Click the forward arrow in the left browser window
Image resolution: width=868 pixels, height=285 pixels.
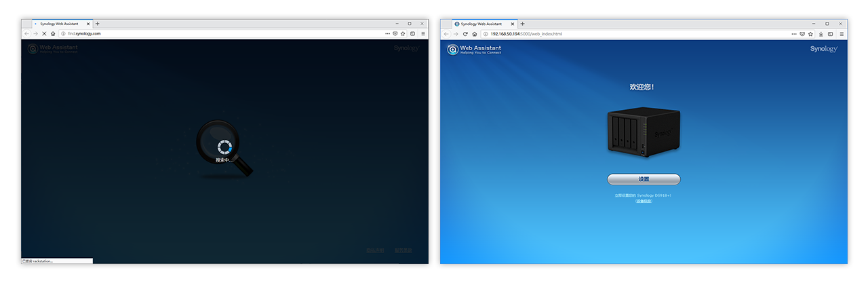coord(35,33)
